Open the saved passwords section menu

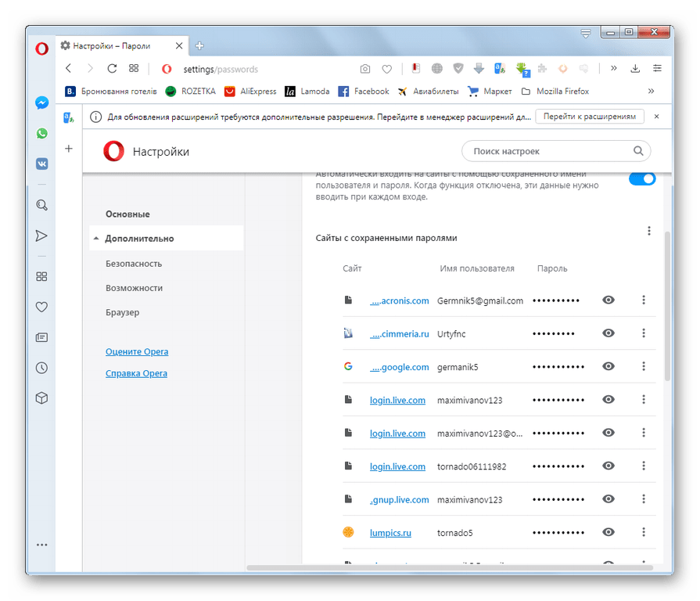pyautogui.click(x=648, y=231)
